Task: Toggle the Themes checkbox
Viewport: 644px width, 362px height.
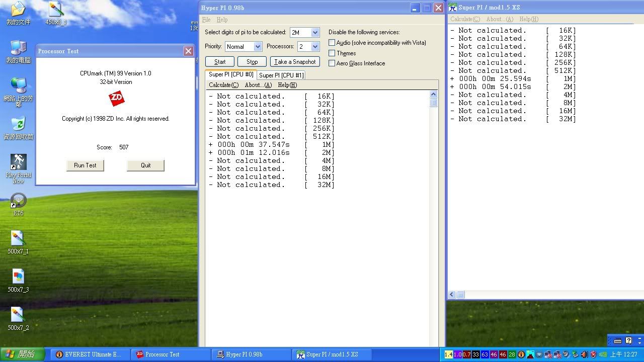Action: click(332, 53)
